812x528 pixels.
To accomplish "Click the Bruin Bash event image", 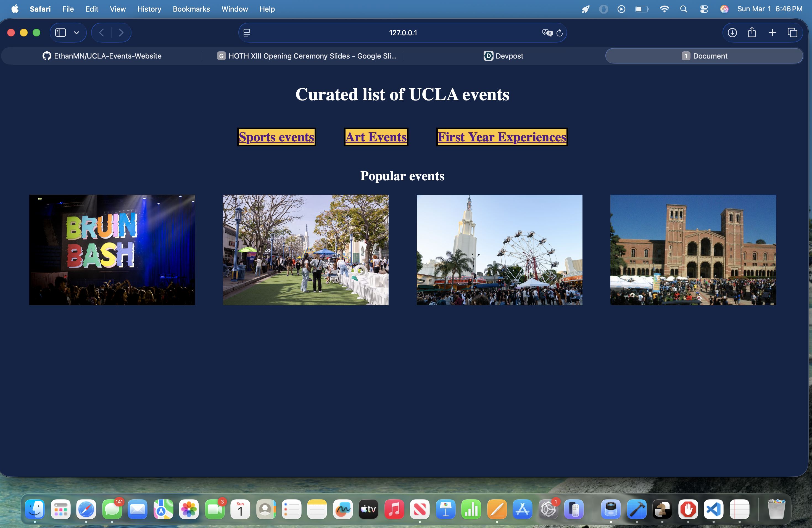I will tap(112, 250).
